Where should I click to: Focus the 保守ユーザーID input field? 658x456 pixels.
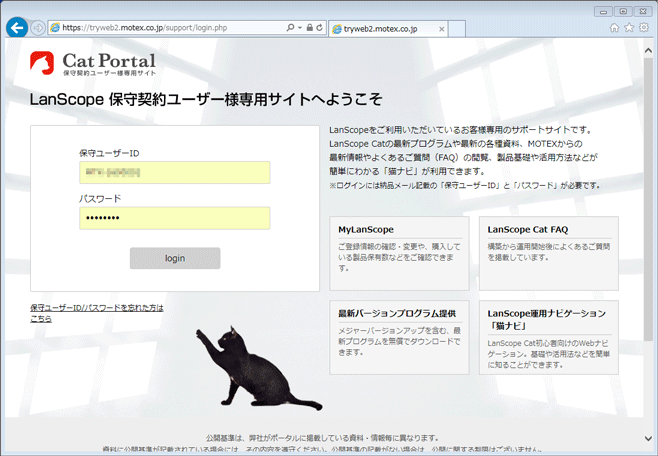[x=175, y=172]
